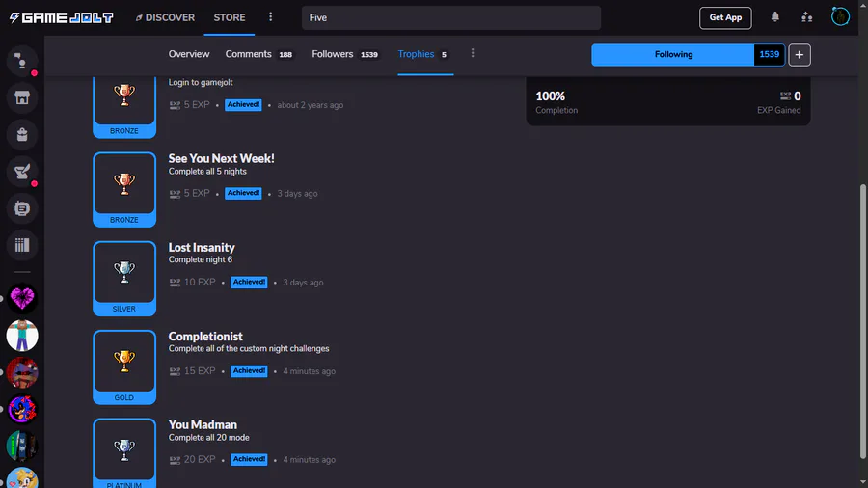Toggle the Following button
The width and height of the screenshot is (868, 488).
pyautogui.click(x=672, y=55)
